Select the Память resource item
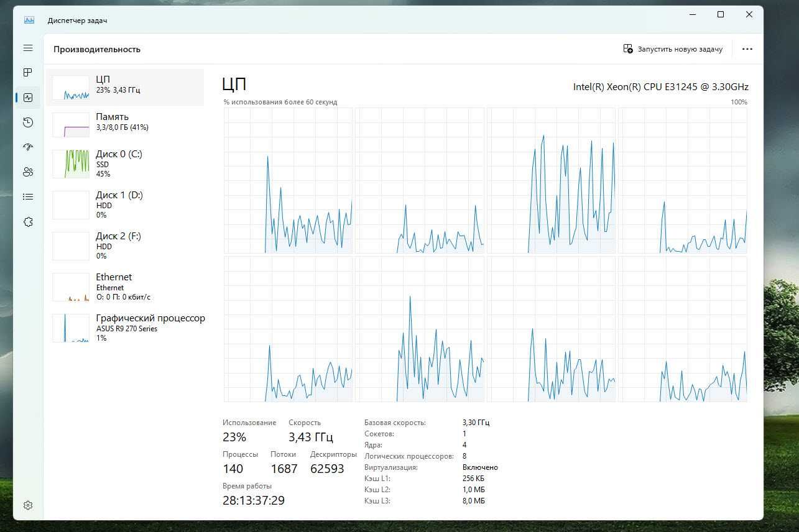The width and height of the screenshot is (799, 532). coord(125,124)
